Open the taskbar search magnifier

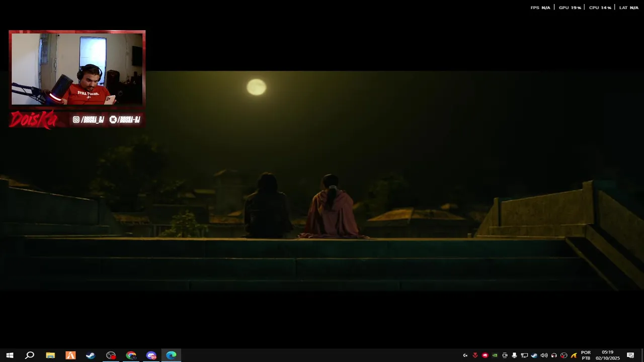coord(30,355)
